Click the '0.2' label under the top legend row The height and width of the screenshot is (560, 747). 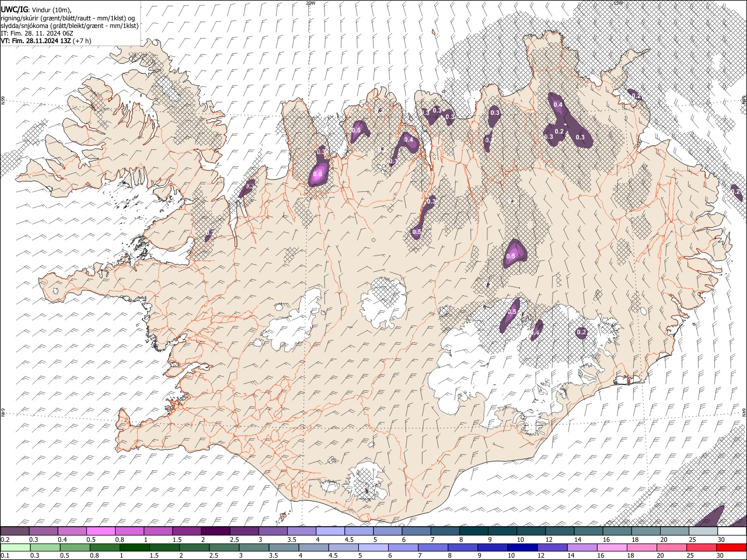(5, 540)
